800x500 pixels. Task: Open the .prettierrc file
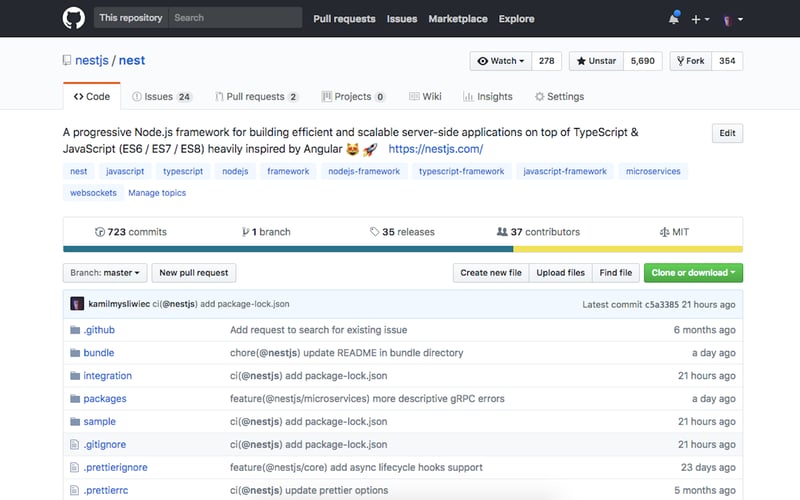106,490
